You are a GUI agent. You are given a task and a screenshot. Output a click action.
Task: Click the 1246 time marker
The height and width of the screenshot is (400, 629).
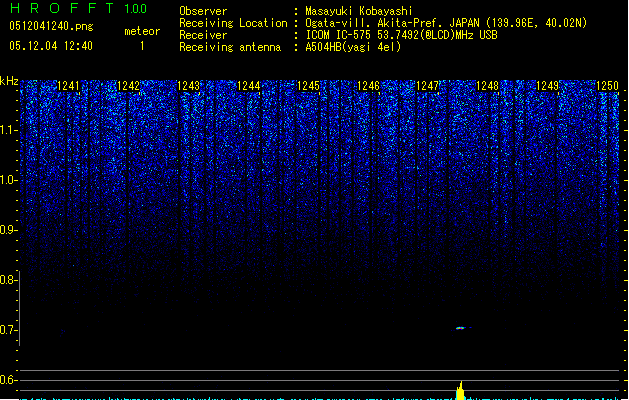(368, 86)
